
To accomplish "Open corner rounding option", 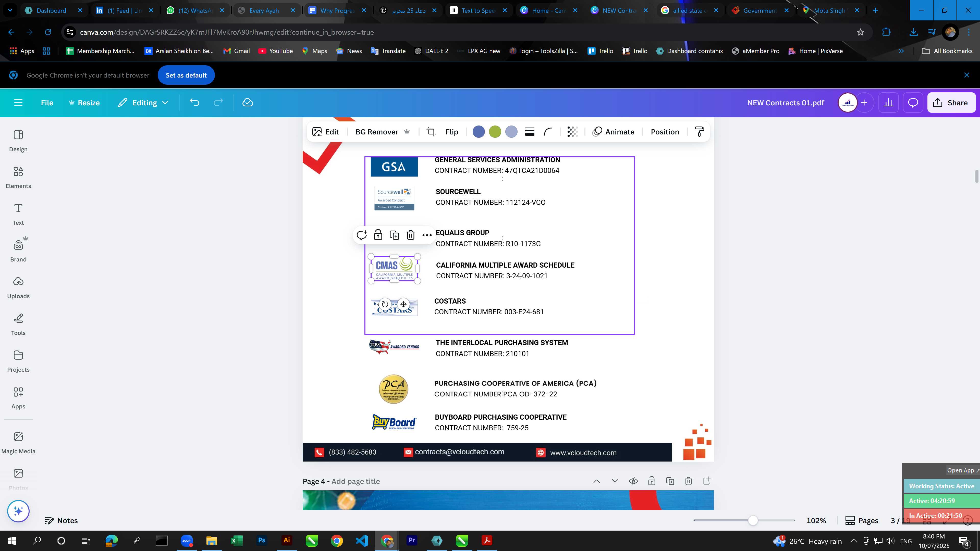I will point(548,132).
